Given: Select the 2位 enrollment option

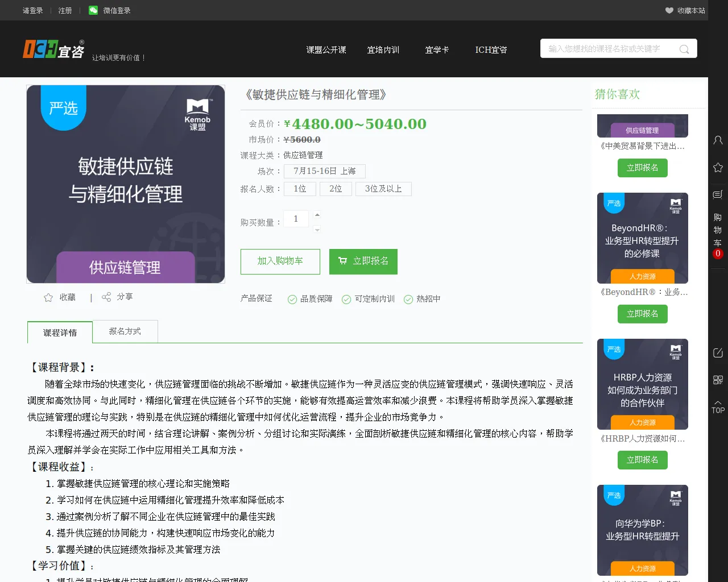Looking at the screenshot, I should tap(336, 189).
